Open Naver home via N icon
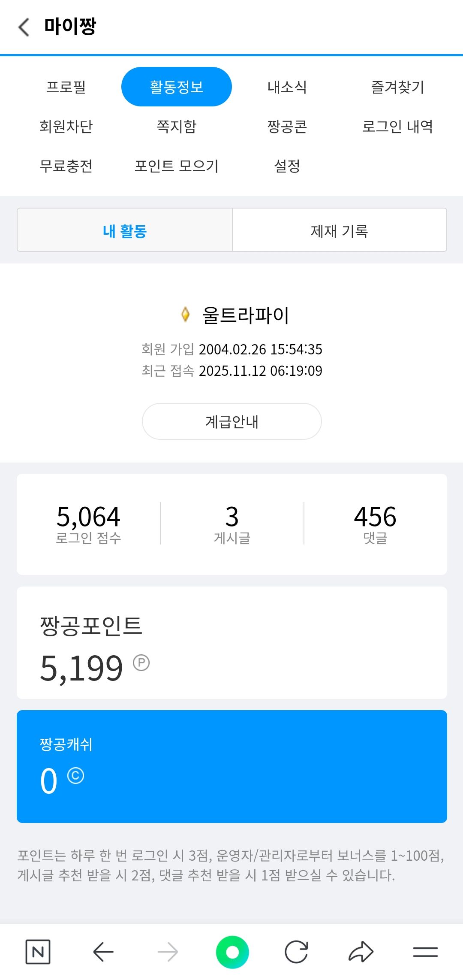Viewport: 463px width, 980px height. pyautogui.click(x=38, y=952)
